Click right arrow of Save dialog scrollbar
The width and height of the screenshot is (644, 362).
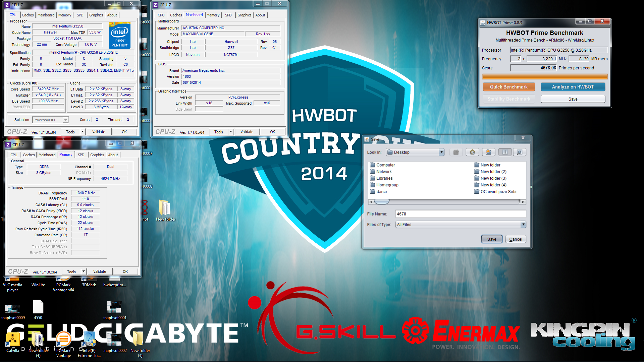tap(523, 202)
